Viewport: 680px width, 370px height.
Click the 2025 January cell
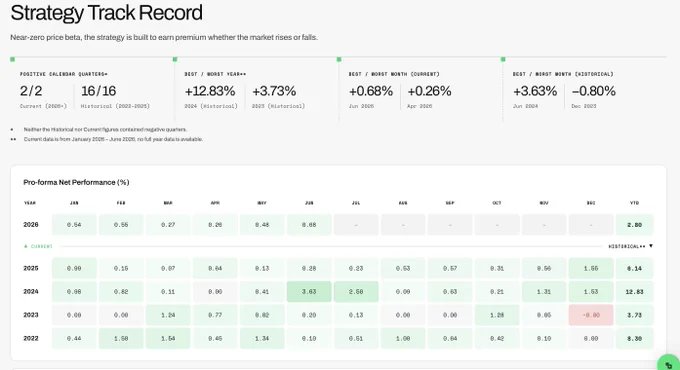(x=74, y=268)
